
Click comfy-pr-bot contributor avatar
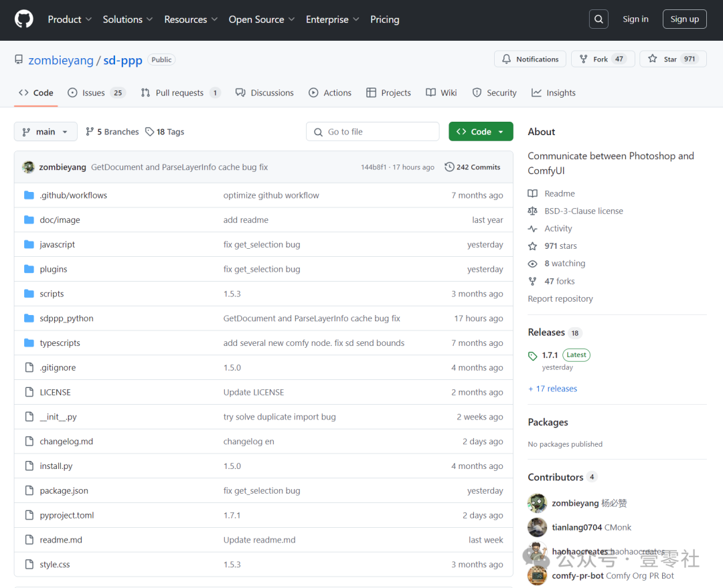click(x=537, y=575)
